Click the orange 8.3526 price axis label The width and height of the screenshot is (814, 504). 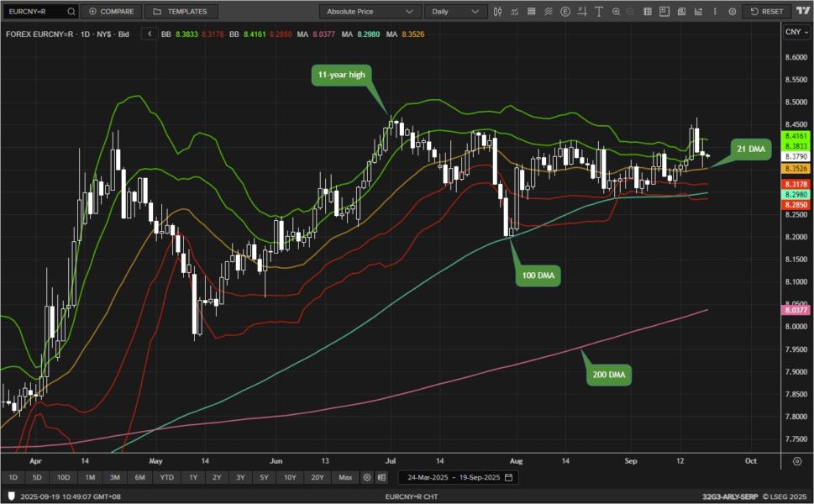coord(796,169)
